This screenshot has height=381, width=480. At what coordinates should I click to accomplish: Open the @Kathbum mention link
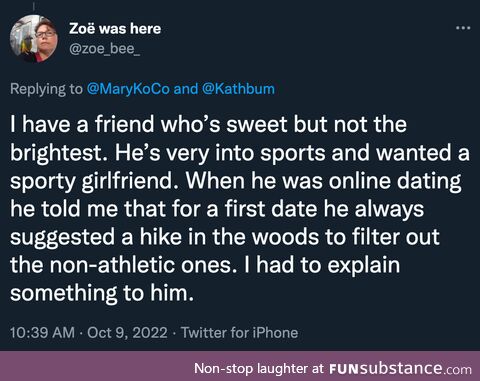(238, 89)
